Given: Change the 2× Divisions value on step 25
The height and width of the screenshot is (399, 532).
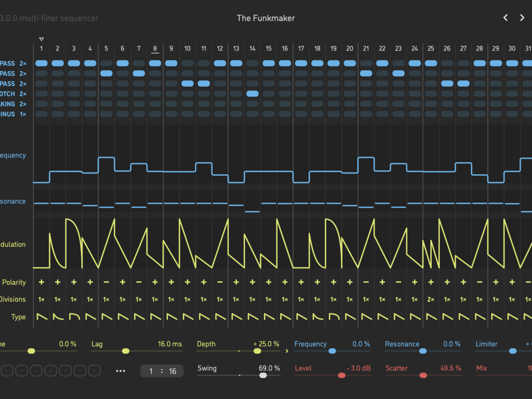Looking at the screenshot, I should click(x=430, y=299).
